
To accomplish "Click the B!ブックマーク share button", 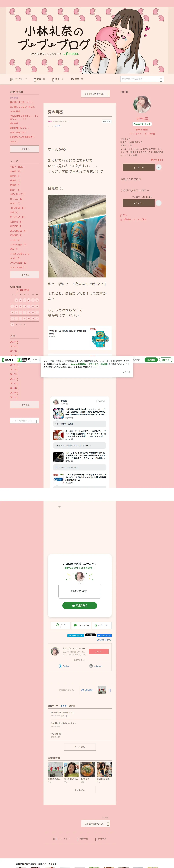I will click(x=76, y=636).
